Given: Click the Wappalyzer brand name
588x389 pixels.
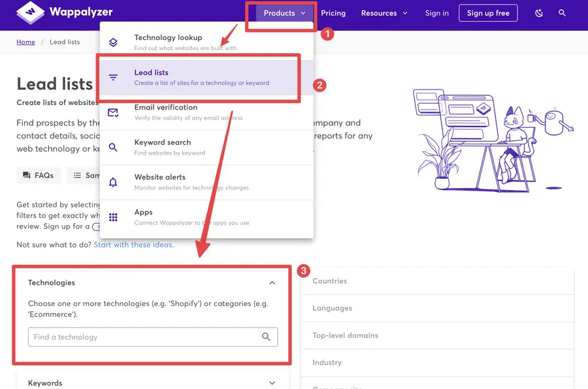Looking at the screenshot, I should [x=81, y=12].
